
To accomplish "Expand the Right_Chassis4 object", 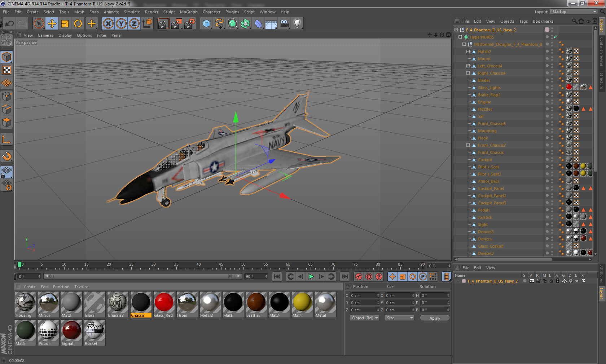I will pos(468,73).
